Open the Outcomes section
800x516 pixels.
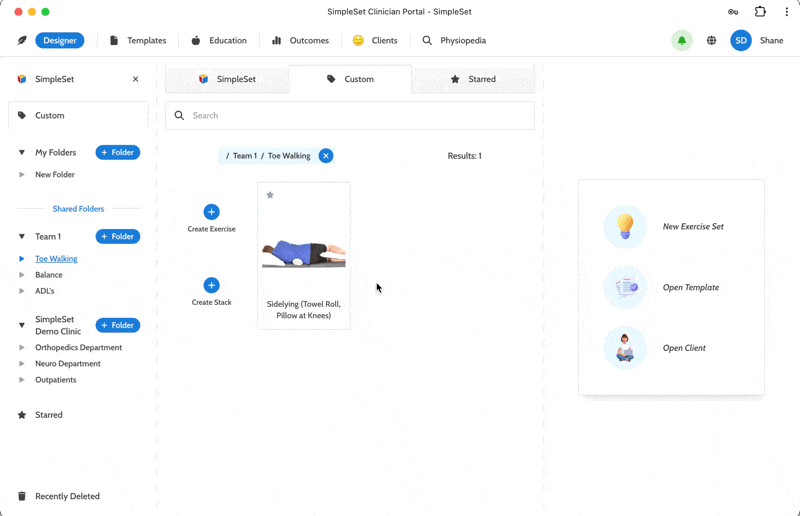(x=300, y=40)
